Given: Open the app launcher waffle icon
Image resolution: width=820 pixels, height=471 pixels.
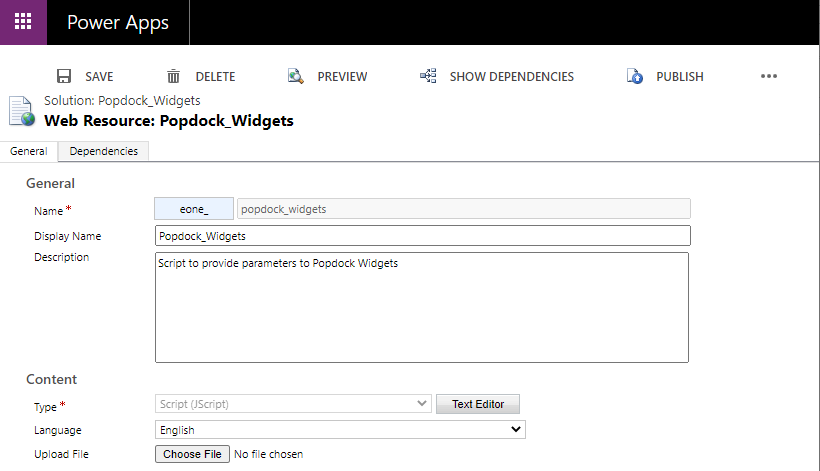Looking at the screenshot, I should tap(23, 22).
